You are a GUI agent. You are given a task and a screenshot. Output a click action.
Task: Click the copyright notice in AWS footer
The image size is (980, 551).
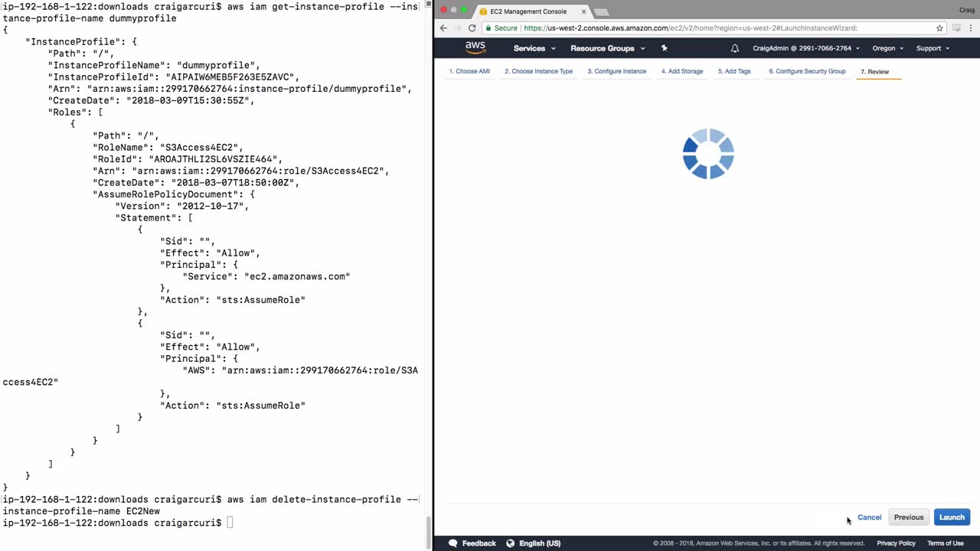click(x=759, y=543)
